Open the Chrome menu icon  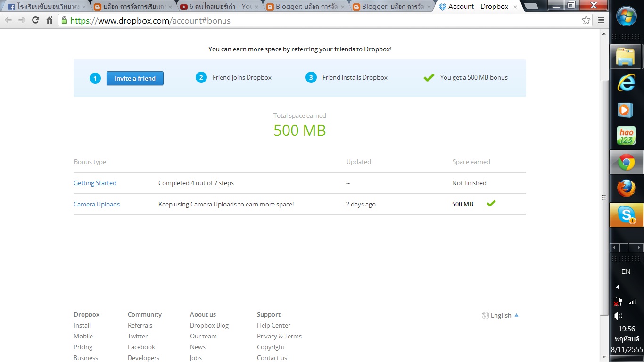(x=601, y=20)
